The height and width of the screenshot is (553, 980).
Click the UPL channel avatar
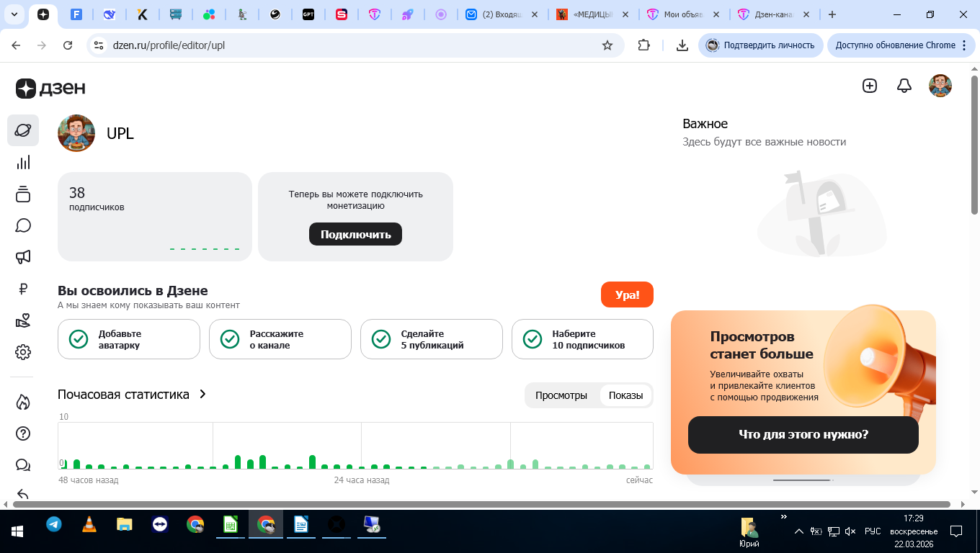tap(76, 133)
